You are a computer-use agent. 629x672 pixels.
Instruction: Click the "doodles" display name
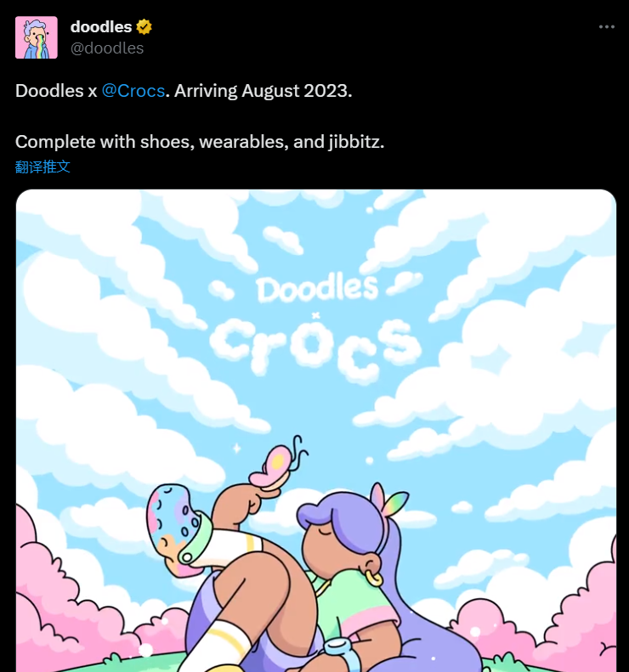point(101,27)
